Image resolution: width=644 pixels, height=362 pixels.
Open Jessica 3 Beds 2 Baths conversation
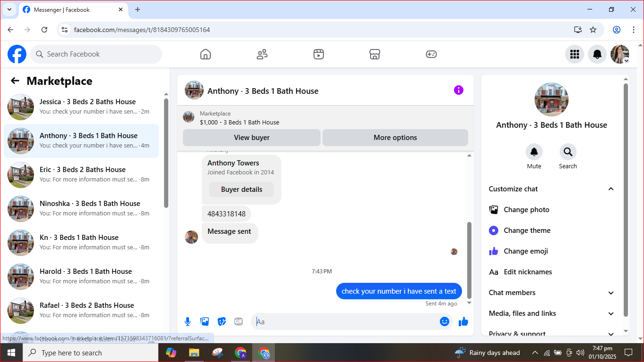click(x=81, y=107)
